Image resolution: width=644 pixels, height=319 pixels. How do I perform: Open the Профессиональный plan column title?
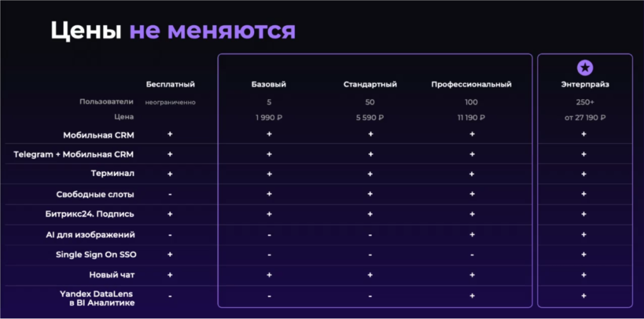point(471,84)
